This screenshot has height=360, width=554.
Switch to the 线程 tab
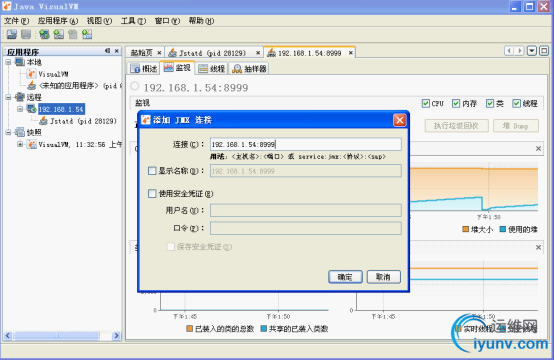212,69
